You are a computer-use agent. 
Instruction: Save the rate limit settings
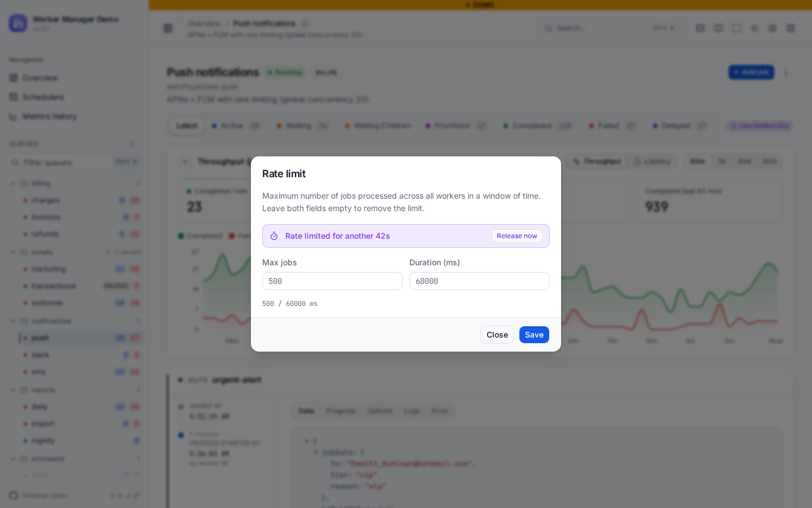(534, 335)
